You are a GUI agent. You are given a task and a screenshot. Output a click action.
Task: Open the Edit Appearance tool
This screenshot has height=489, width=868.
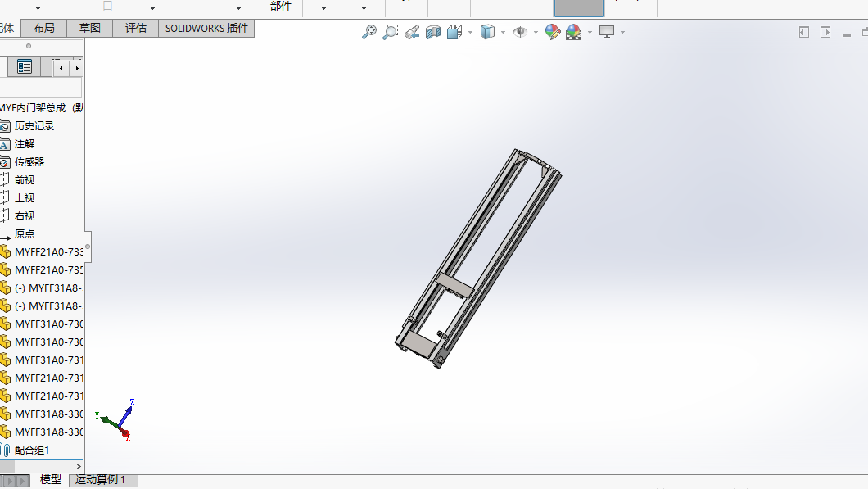click(552, 32)
